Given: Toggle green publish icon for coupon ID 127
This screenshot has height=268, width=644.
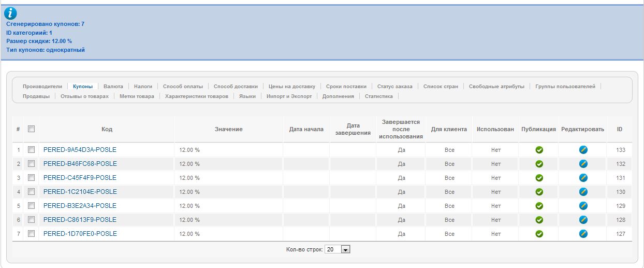Looking at the screenshot, I should tap(539, 234).
